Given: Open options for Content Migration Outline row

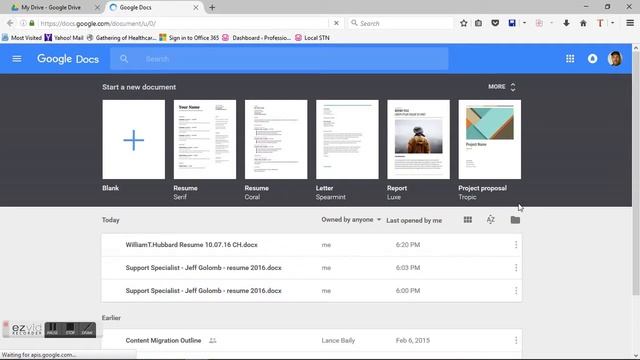Looking at the screenshot, I should [516, 340].
